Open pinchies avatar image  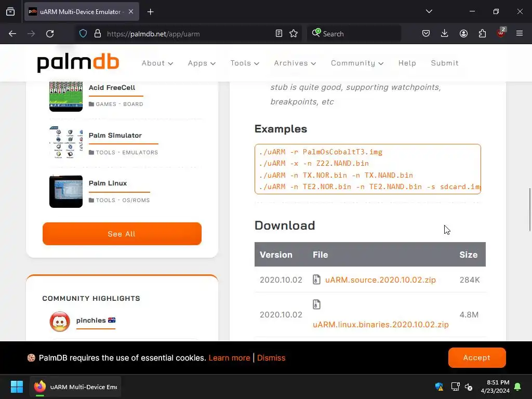(60, 322)
